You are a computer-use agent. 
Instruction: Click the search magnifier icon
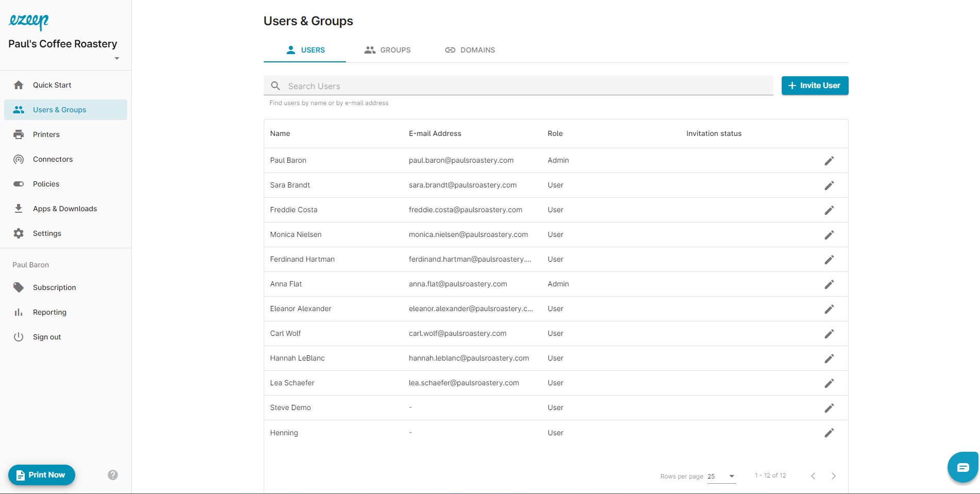click(x=276, y=86)
